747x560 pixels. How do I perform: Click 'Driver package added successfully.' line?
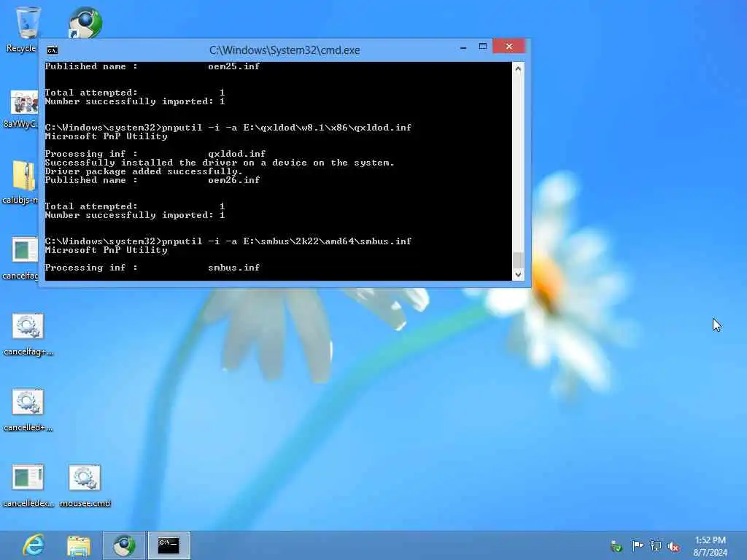[144, 171]
